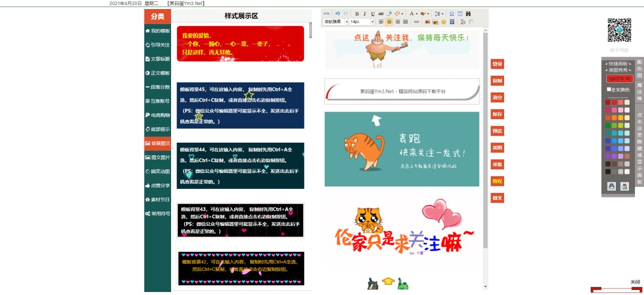Viewport: 644px width, 295px height.
Task: Click the emoticon smiley icon
Action: 444,22
